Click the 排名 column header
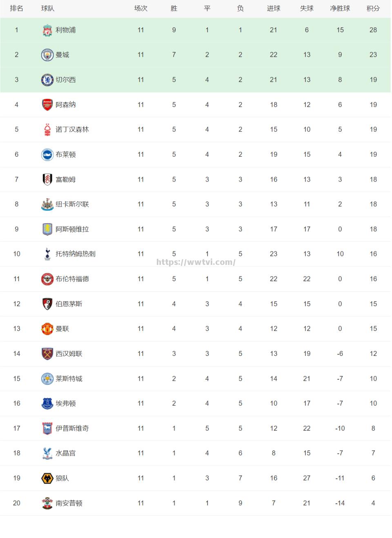This screenshot has height=538, width=392. 16,9
